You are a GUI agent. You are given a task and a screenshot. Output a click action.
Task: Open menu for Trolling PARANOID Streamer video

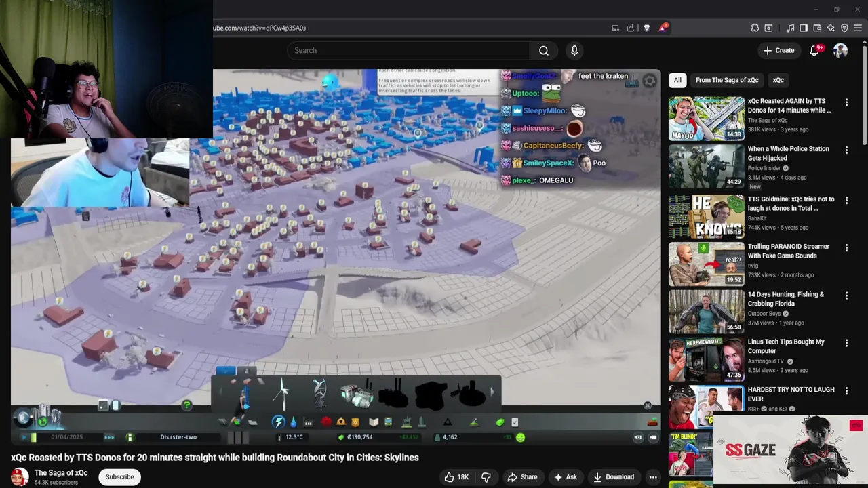[846, 247]
